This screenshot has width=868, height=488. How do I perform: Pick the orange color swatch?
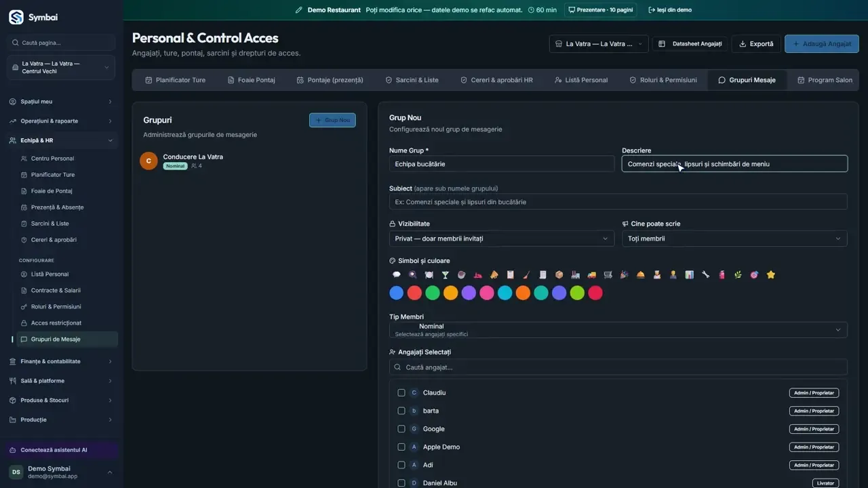click(x=523, y=293)
